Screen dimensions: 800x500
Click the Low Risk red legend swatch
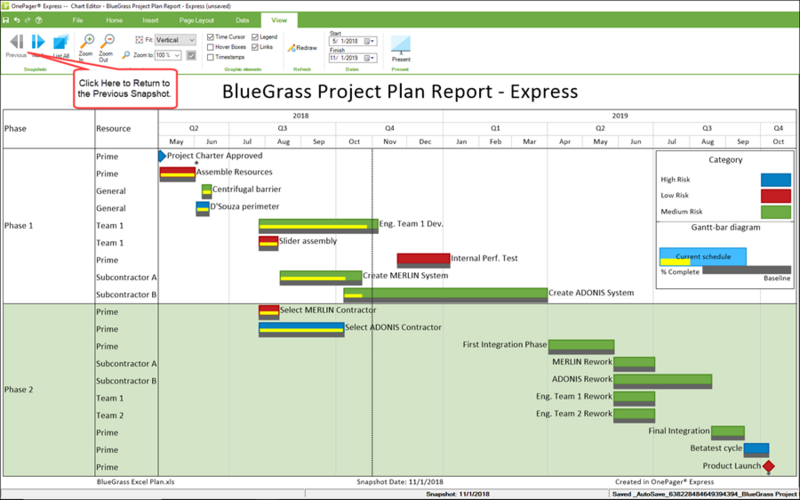click(x=776, y=196)
